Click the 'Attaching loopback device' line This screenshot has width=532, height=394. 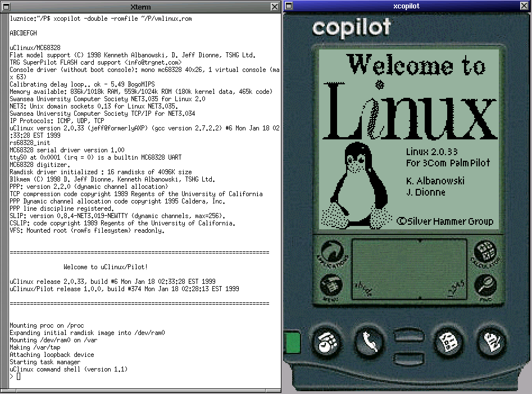[x=52, y=355]
